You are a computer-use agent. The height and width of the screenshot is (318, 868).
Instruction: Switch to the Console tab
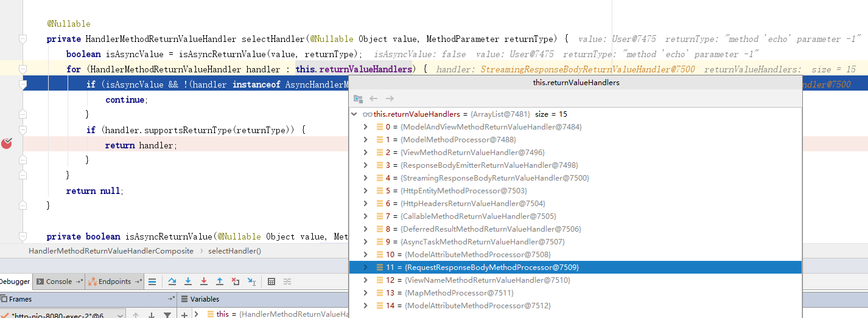coord(58,282)
